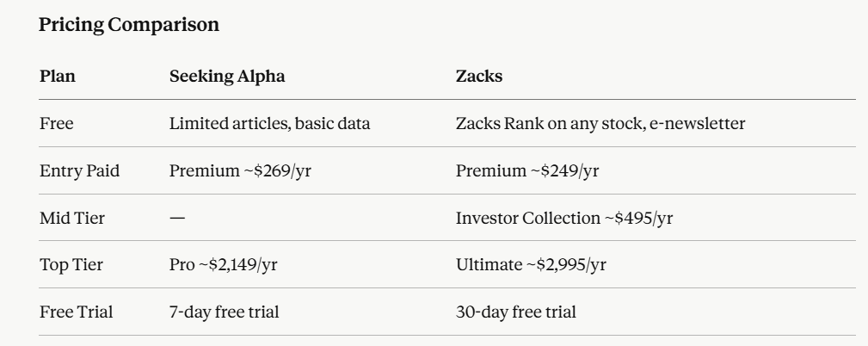Click the Top Tier row label
The height and width of the screenshot is (346, 868).
tap(71, 264)
